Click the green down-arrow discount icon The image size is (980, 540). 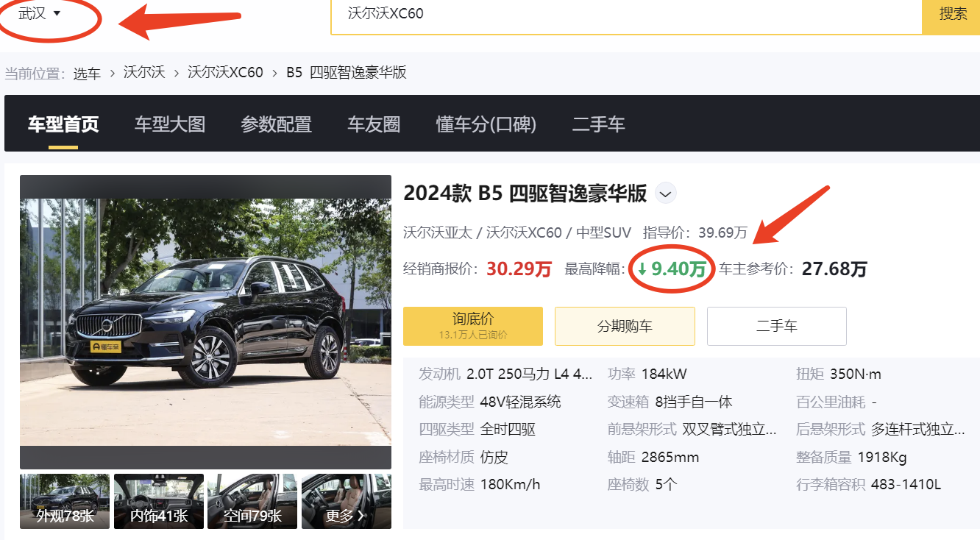tap(642, 269)
